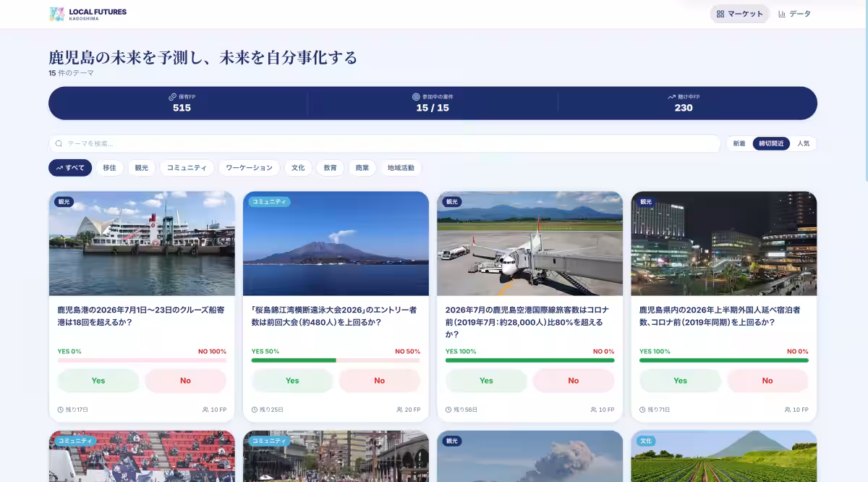The width and height of the screenshot is (868, 482).
Task: Click the コミュニティ tag on the Sakurajima card
Action: (x=269, y=202)
